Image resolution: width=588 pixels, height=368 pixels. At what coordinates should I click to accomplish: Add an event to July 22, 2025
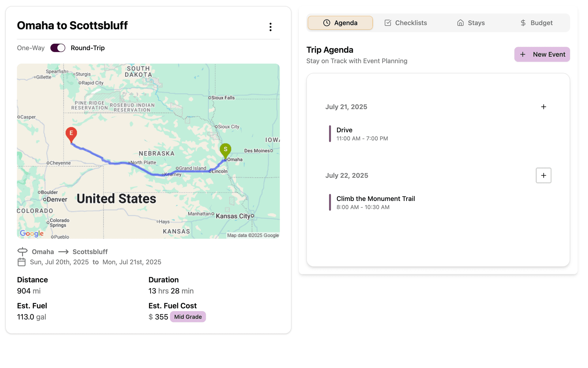click(x=544, y=175)
